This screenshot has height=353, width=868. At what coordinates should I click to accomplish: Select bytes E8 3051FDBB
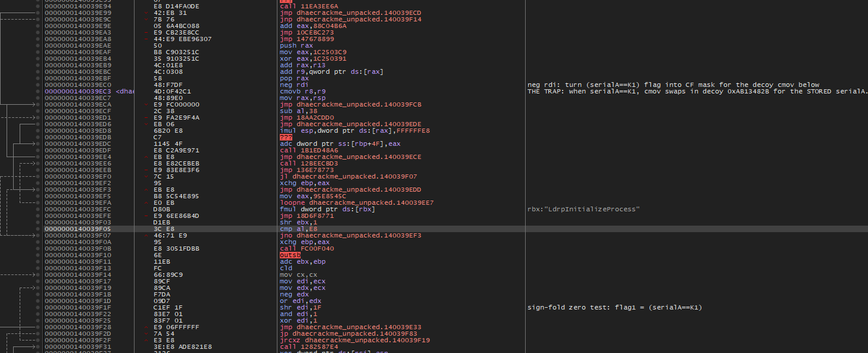176,248
